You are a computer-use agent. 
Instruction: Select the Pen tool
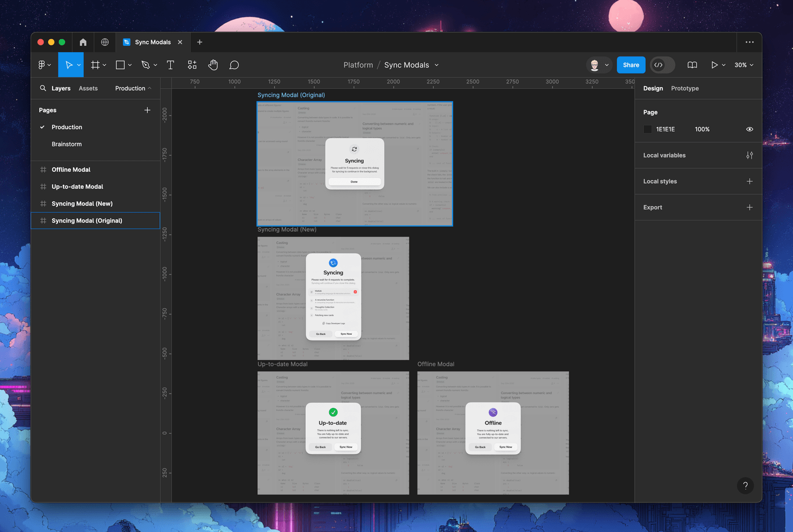coord(145,65)
